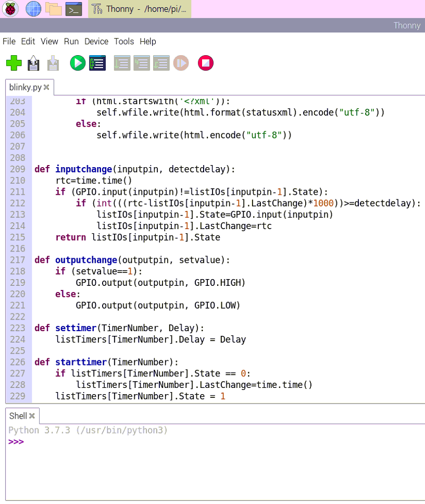This screenshot has height=504, width=425.
Task: Click the Resume execution icon
Action: pos(181,63)
